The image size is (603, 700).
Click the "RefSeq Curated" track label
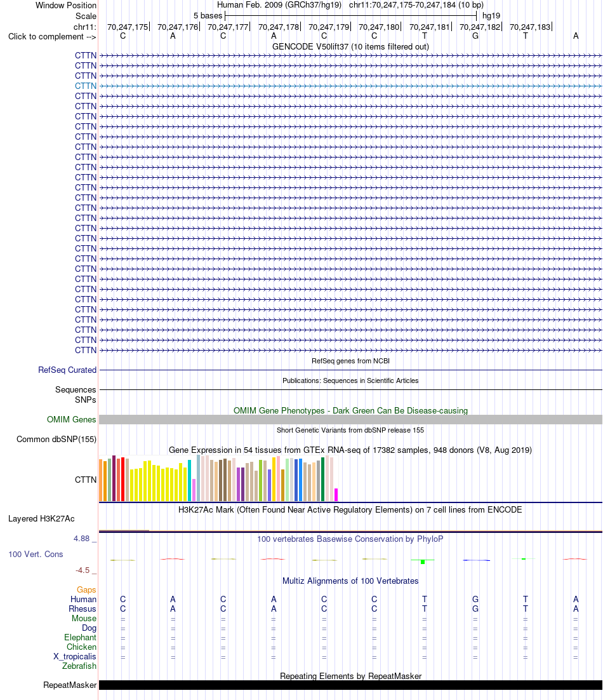click(67, 370)
